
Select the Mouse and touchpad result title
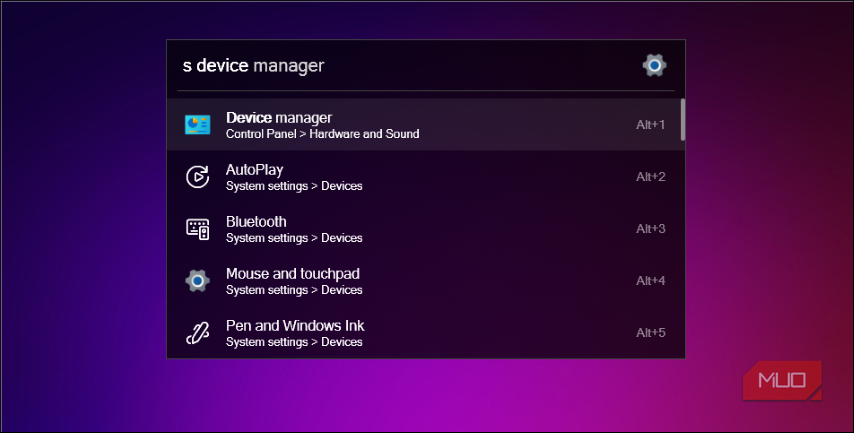point(292,273)
